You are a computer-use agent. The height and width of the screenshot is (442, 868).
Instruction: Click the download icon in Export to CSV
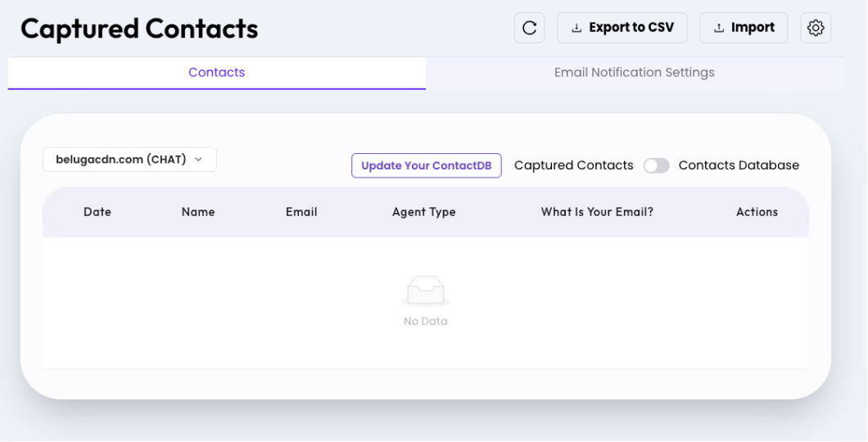[576, 28]
